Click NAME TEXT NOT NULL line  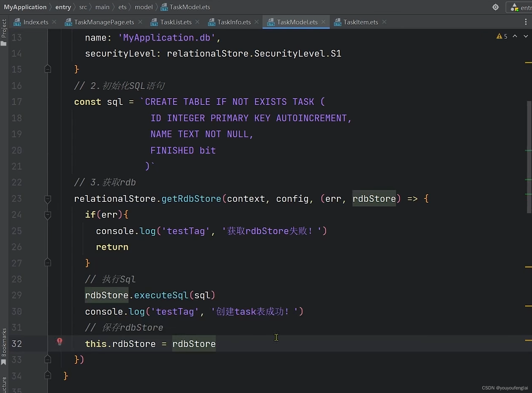pyautogui.click(x=202, y=134)
